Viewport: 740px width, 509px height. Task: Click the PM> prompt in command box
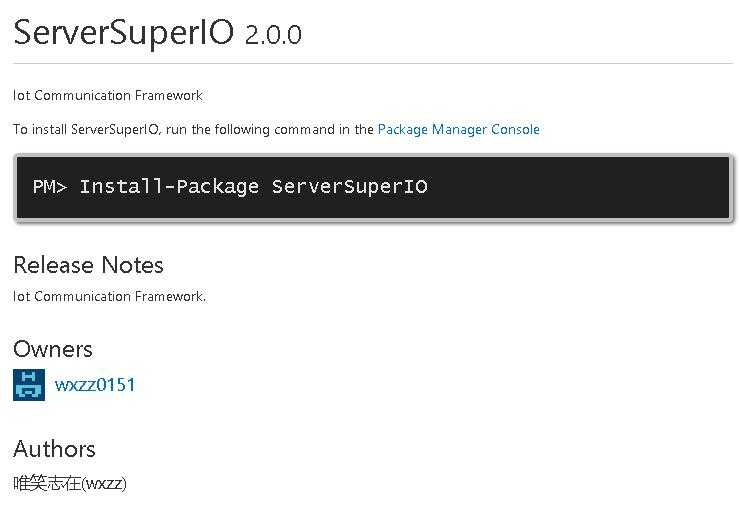point(50,187)
